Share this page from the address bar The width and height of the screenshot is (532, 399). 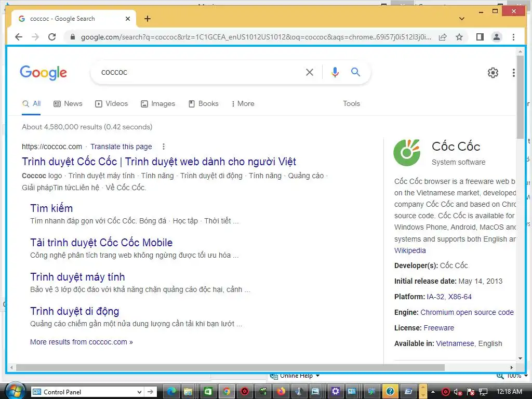coord(443,37)
